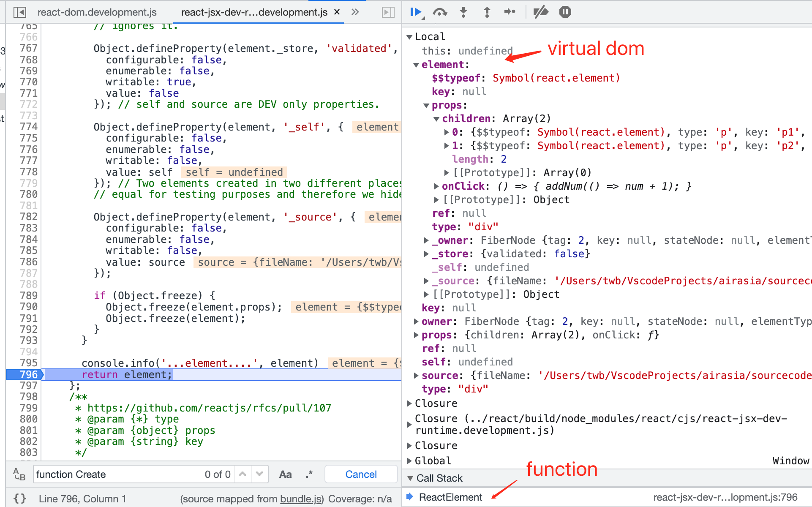The image size is (812, 507).
Task: Collapse the Call Stack section
Action: pyautogui.click(x=410, y=478)
